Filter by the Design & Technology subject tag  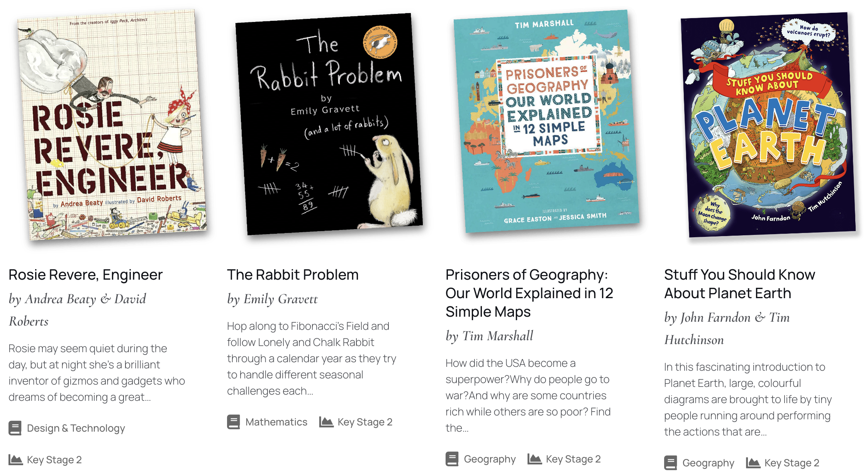pyautogui.click(x=76, y=428)
